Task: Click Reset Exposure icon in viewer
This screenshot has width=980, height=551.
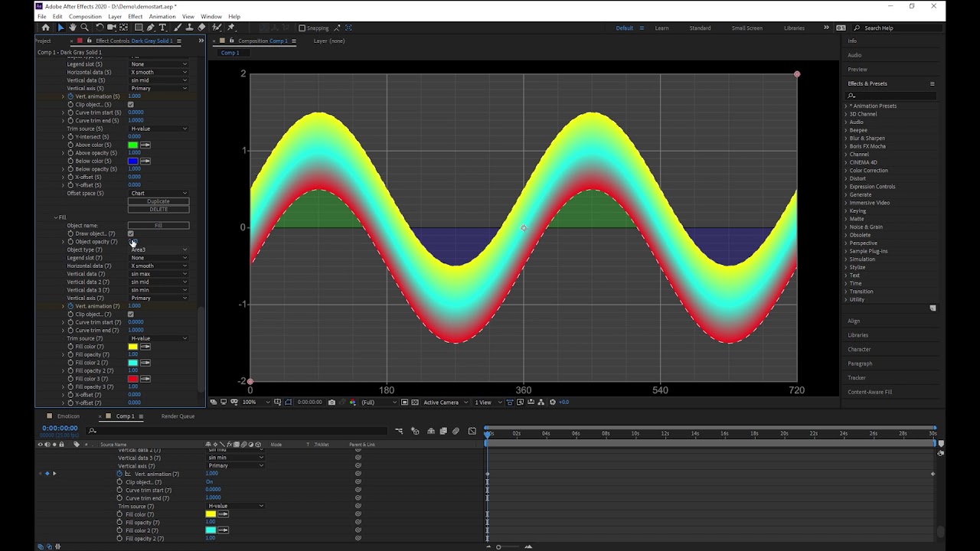Action: pyautogui.click(x=552, y=402)
